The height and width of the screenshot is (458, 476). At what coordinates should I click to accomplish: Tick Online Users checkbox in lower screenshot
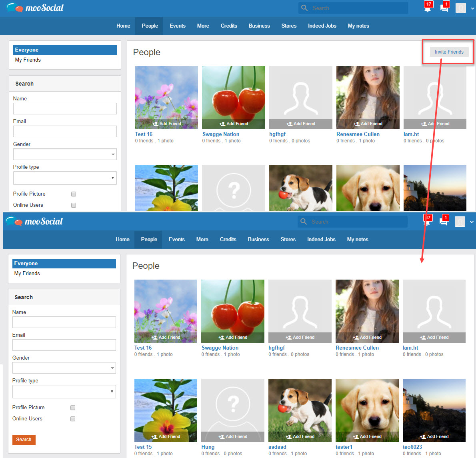point(73,419)
